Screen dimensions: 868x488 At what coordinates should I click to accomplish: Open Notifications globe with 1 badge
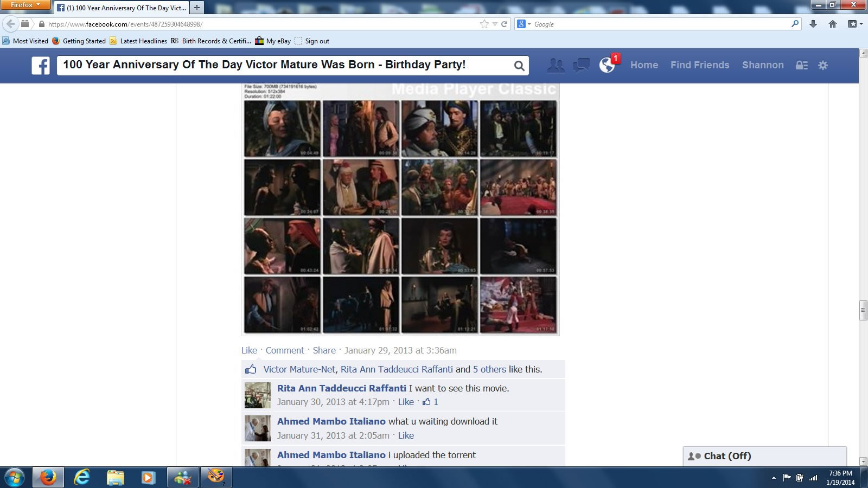(608, 65)
